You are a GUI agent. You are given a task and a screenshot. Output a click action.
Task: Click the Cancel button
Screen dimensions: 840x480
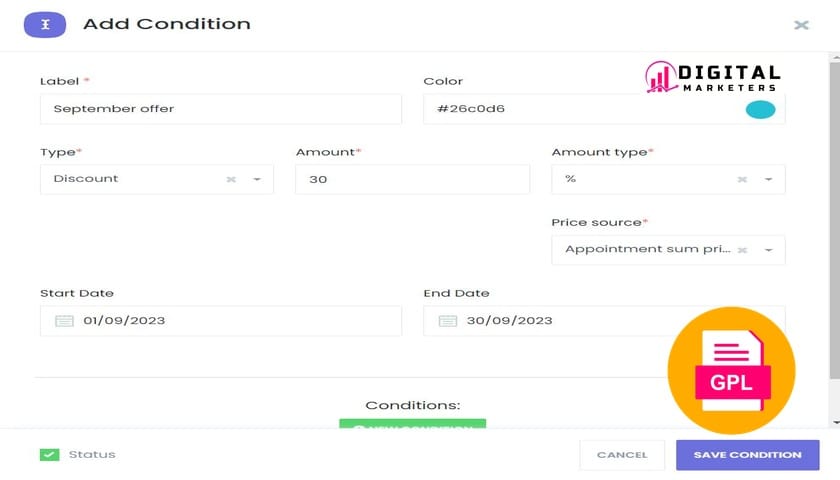point(622,455)
